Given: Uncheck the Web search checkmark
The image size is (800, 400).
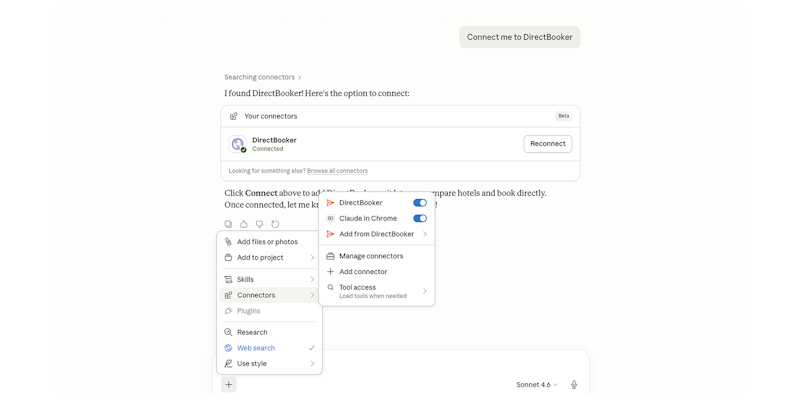Looking at the screenshot, I should tap(312, 348).
